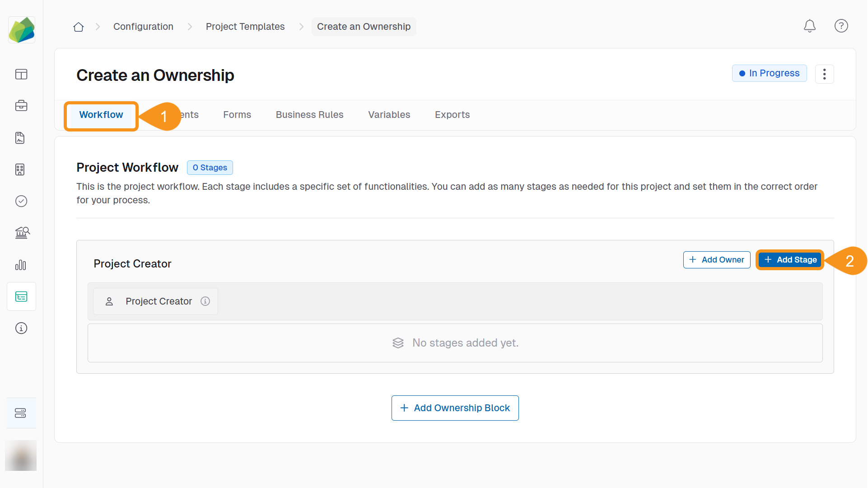Click the home breadcrumb icon
The width and height of the screenshot is (868, 488).
pos(79,27)
